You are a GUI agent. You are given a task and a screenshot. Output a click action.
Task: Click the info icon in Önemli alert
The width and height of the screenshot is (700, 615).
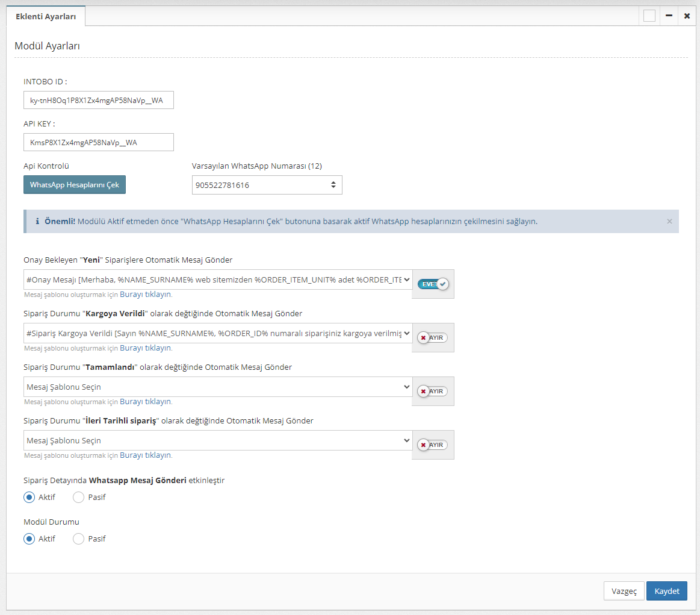pyautogui.click(x=37, y=221)
